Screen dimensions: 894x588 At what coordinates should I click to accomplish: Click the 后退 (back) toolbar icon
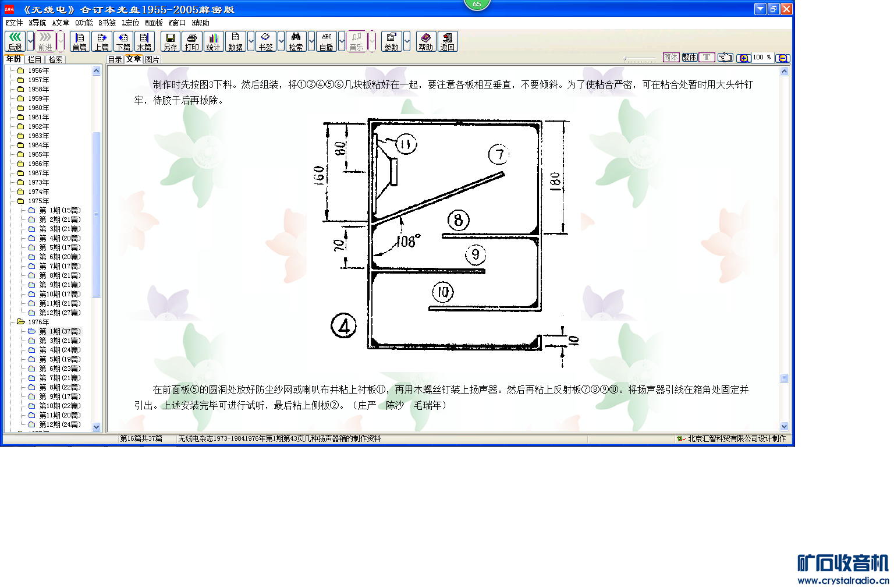click(15, 41)
